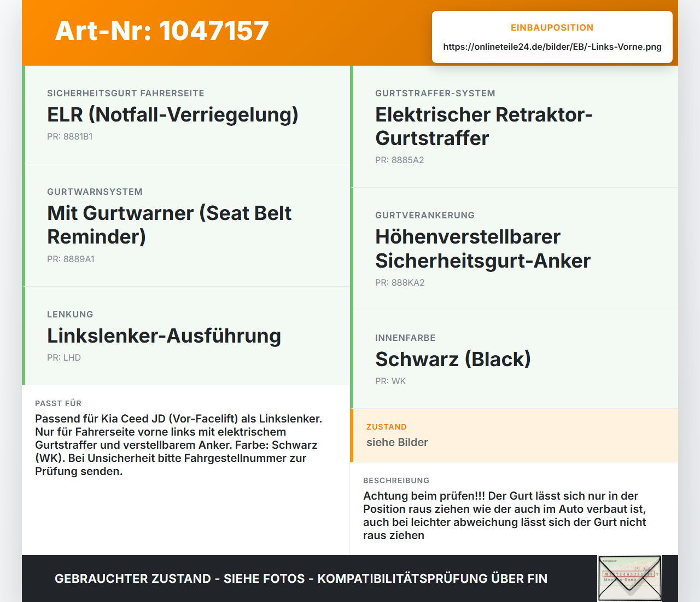
Task: Click the Art-Nr: 1047157 heading
Action: tap(162, 31)
